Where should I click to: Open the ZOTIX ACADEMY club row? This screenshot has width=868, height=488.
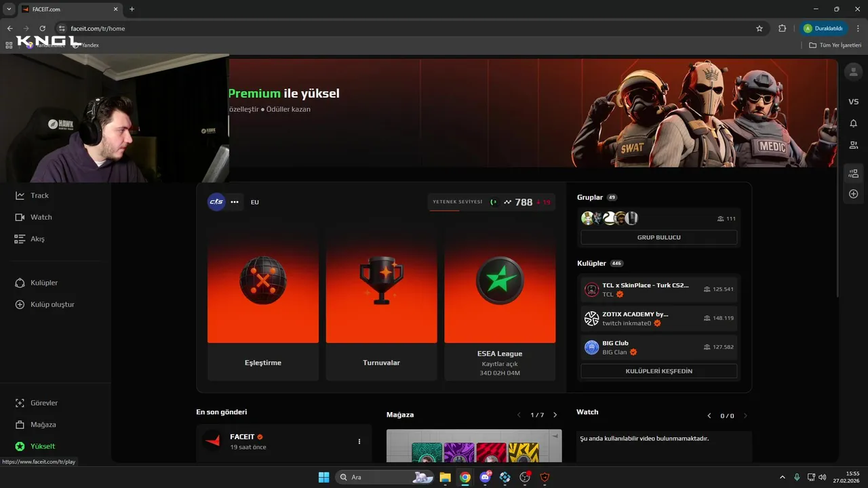(658, 319)
